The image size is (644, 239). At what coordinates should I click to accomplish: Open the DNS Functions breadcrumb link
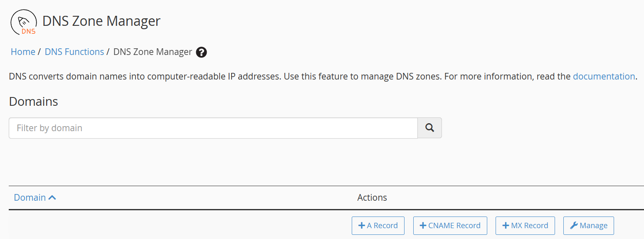74,52
